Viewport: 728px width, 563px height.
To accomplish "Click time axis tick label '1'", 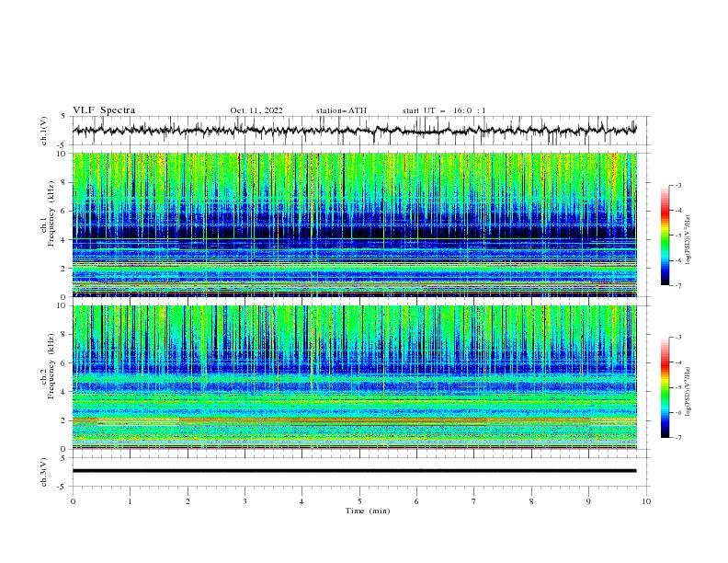I will (x=130, y=501).
